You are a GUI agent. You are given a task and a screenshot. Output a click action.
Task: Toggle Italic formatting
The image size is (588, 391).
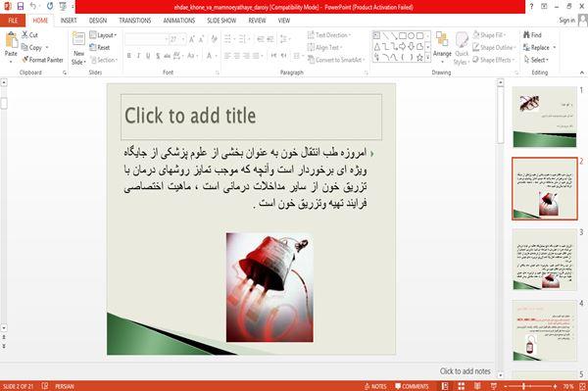click(138, 56)
